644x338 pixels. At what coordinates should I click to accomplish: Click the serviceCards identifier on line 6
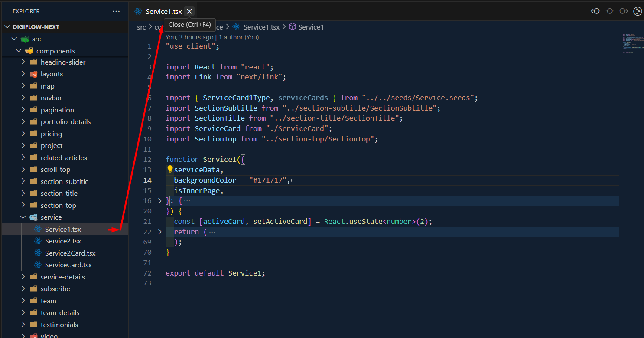coord(303,98)
